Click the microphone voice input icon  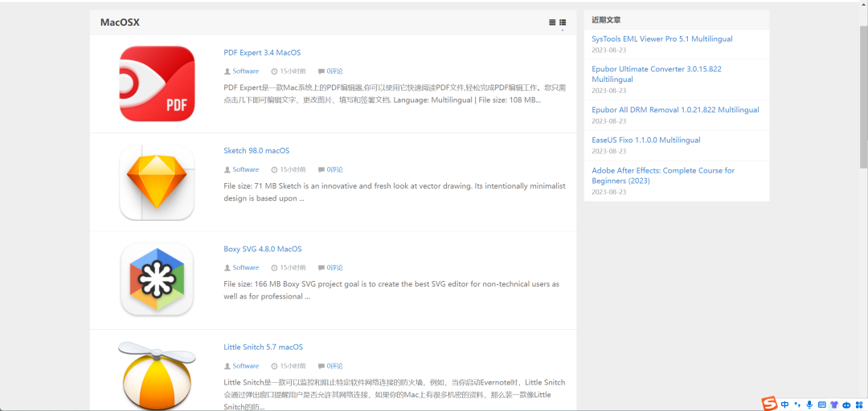[x=810, y=405]
